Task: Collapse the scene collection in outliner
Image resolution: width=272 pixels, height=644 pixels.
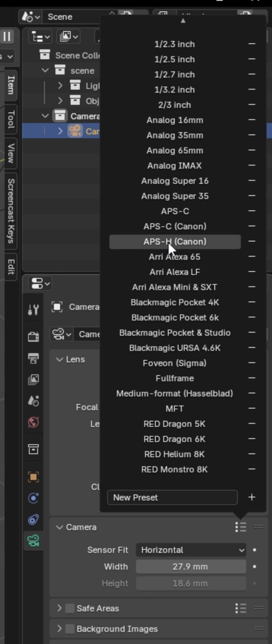Action: coord(45,71)
